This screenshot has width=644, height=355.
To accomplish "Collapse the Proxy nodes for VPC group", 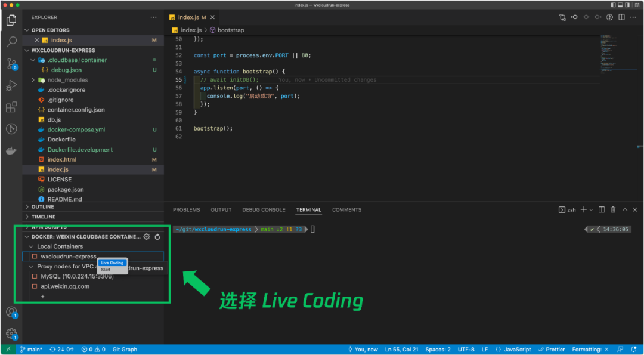I will [x=31, y=266].
